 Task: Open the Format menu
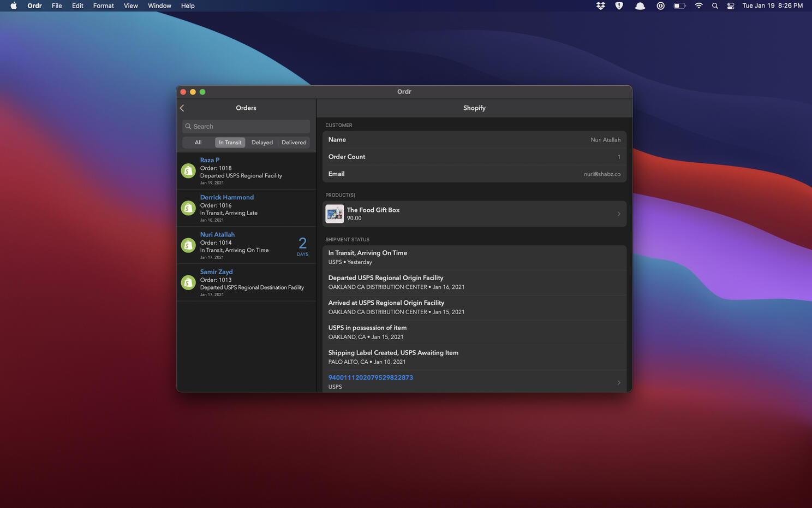pyautogui.click(x=104, y=5)
